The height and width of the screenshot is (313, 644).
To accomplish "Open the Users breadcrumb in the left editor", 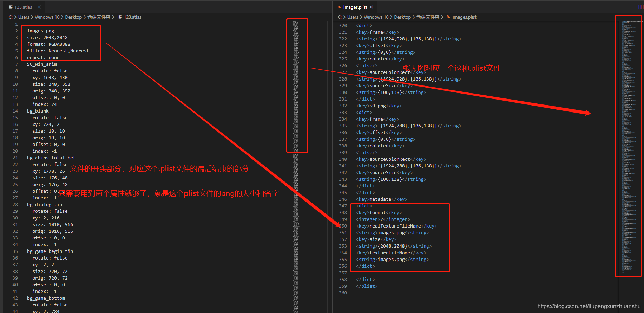I will [x=24, y=17].
